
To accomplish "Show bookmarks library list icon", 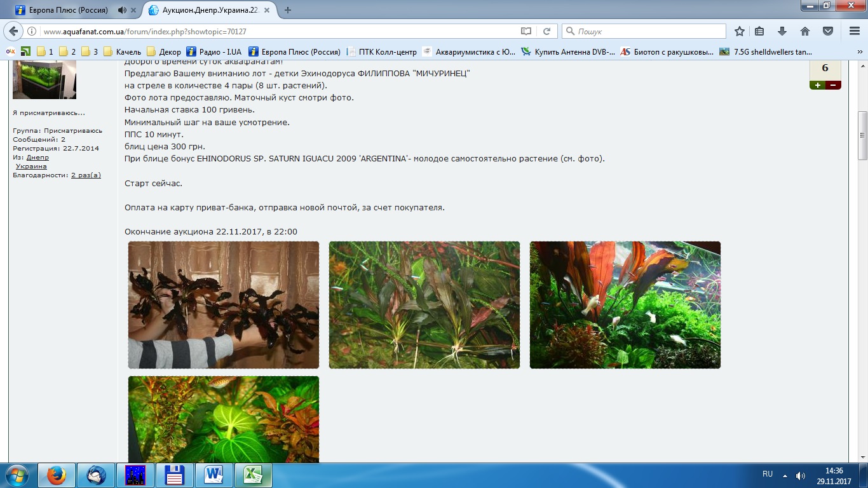I will point(760,31).
